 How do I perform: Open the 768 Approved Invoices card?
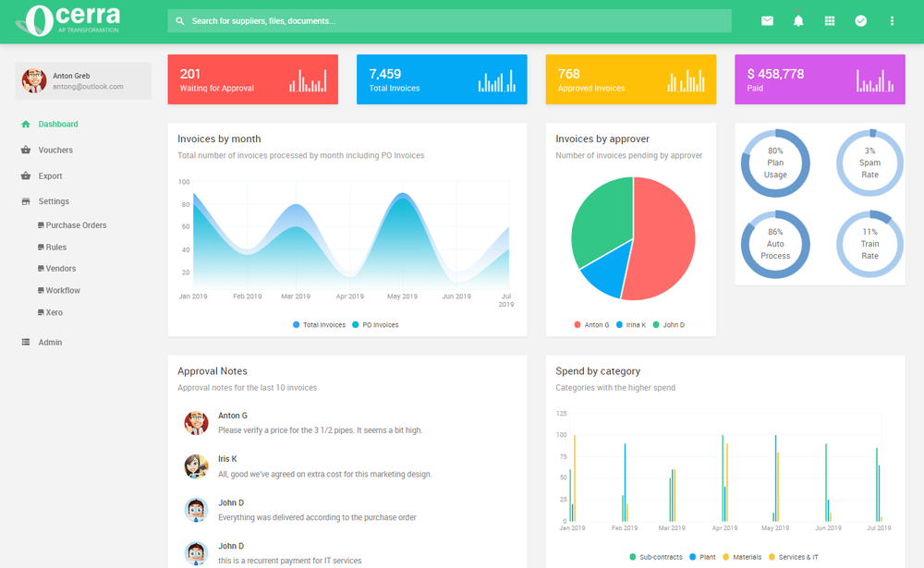630,79
